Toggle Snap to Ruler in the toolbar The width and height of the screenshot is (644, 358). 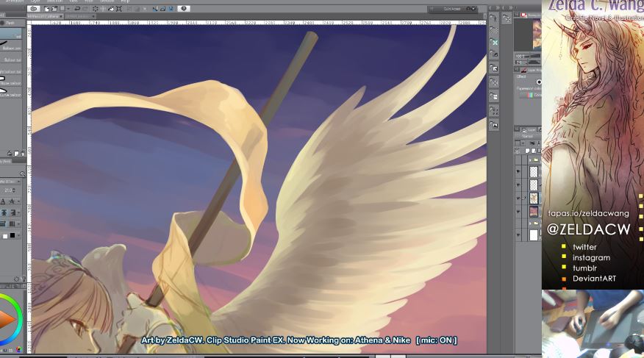(155, 9)
